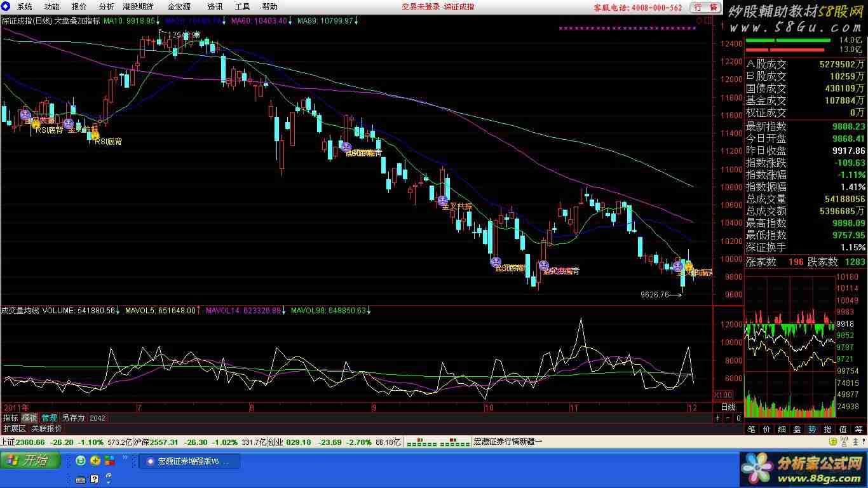
Task: Click the 宏源证券行情新疆一 server status text
Action: tap(508, 442)
